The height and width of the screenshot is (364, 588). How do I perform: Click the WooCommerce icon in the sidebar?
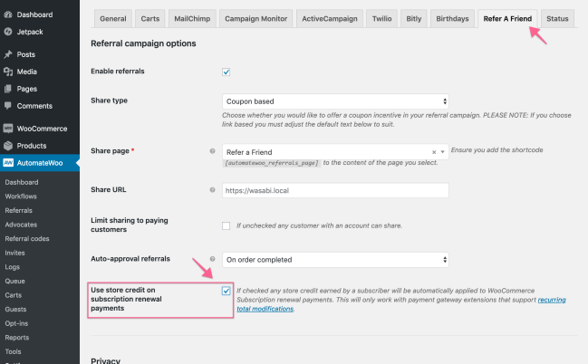pos(8,129)
